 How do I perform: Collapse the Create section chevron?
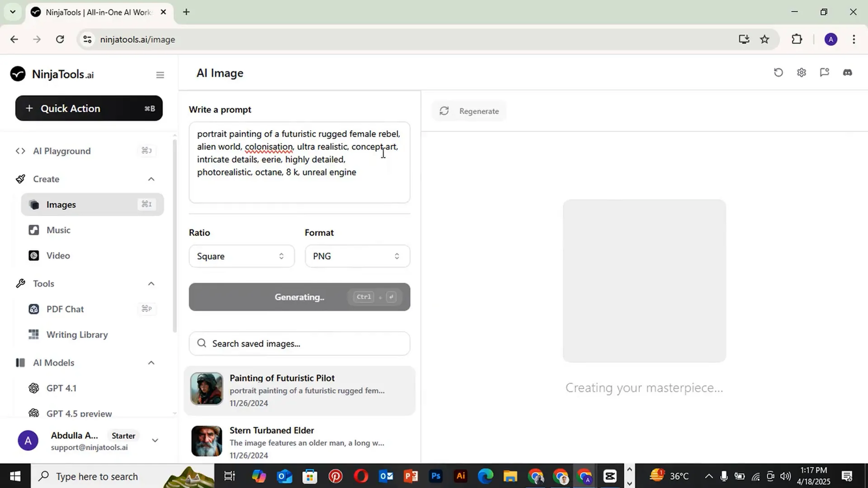pos(151,179)
